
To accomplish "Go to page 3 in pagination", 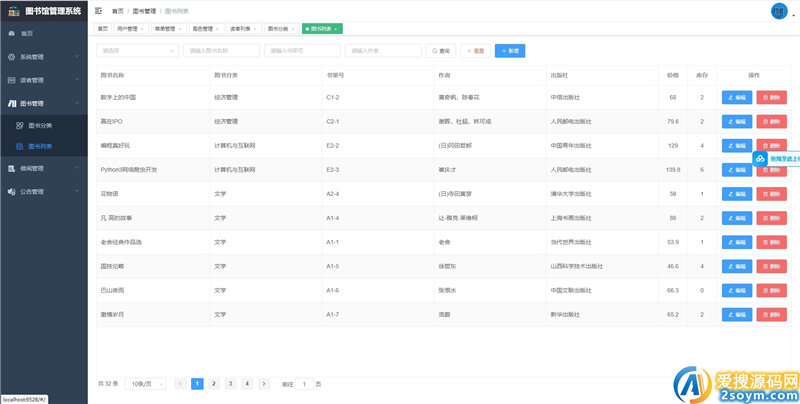I will coord(231,383).
